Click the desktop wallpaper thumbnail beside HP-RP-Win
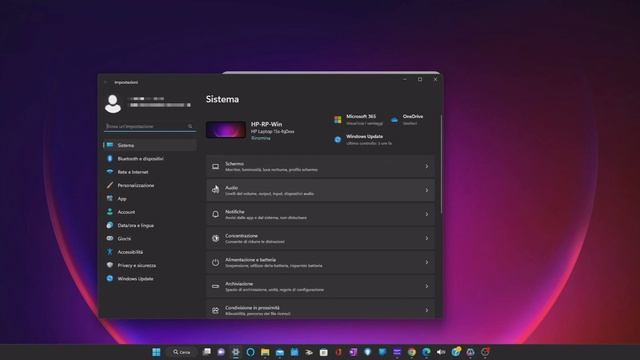 pos(226,130)
